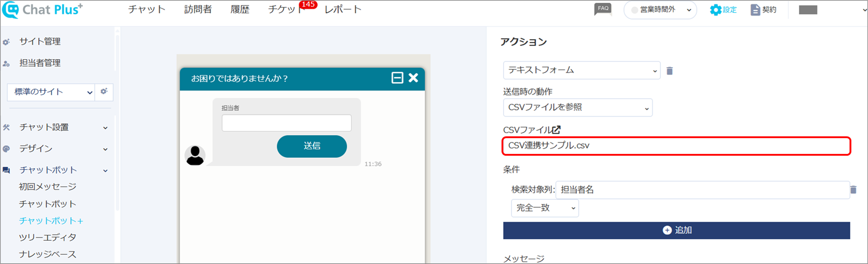Open the CSVファイルを参照 dropdown
The height and width of the screenshot is (264, 868).
pos(578,107)
